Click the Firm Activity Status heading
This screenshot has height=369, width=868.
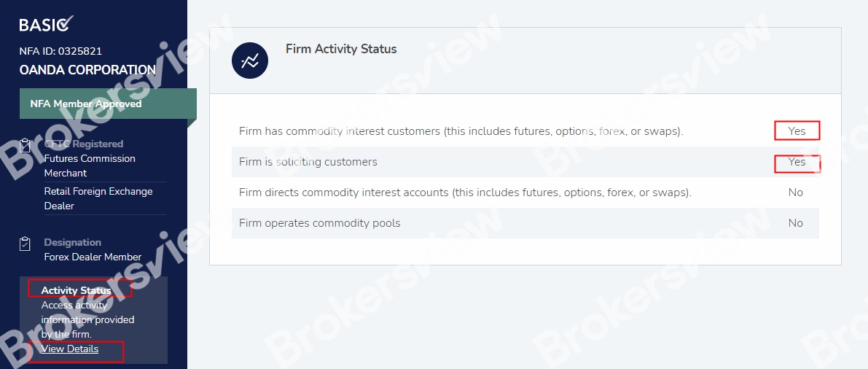pos(341,49)
